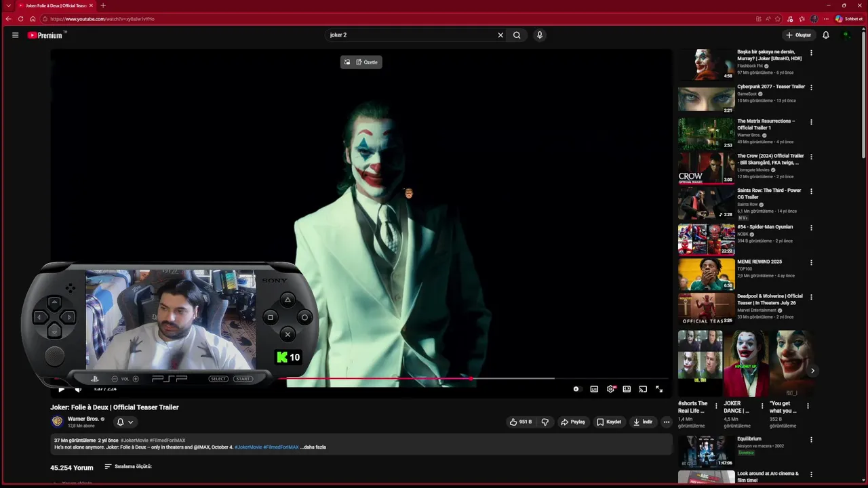The image size is (868, 488).
Task: Open options for The Crow (2024) trailer
Action: tap(811, 157)
